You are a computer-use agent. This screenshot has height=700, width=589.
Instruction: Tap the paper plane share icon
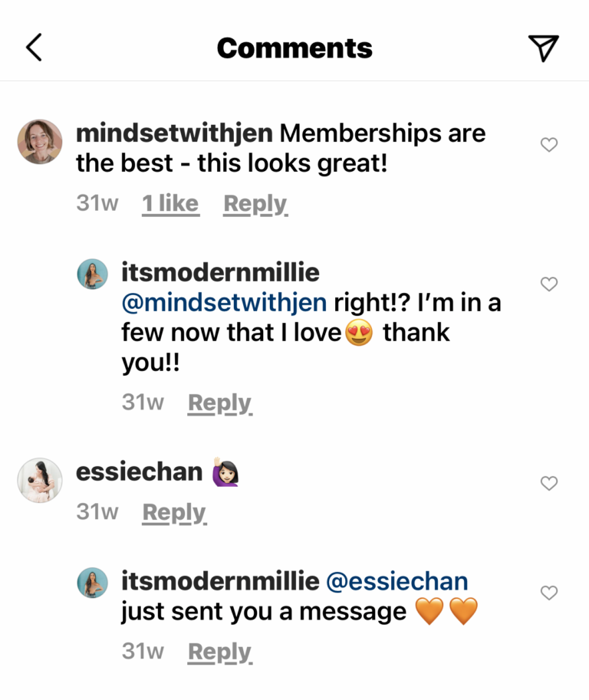click(543, 48)
